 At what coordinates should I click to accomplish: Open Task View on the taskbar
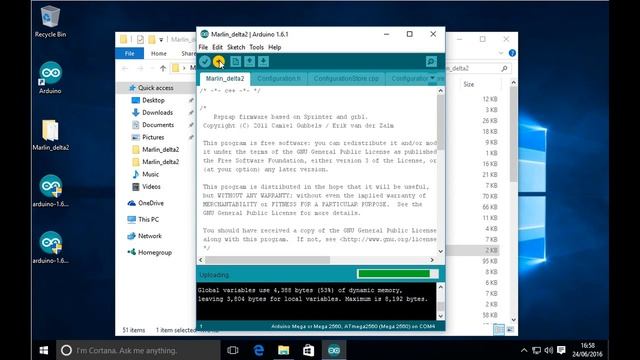pos(233,350)
